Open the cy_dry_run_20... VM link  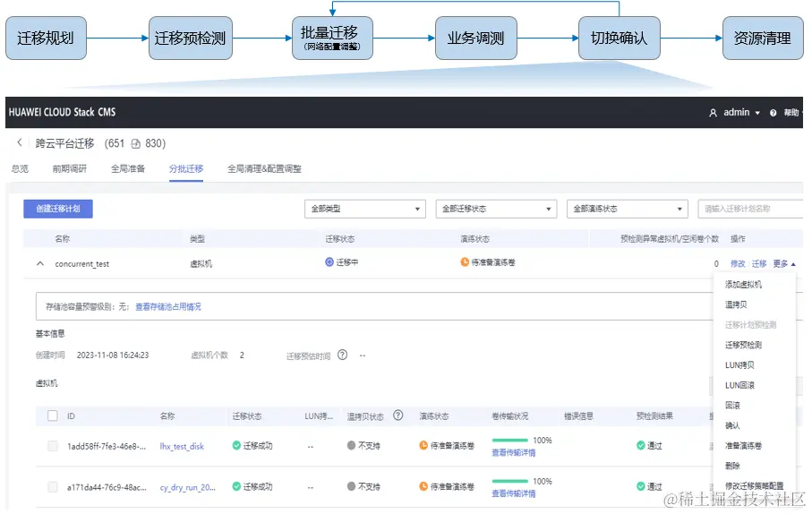point(187,487)
